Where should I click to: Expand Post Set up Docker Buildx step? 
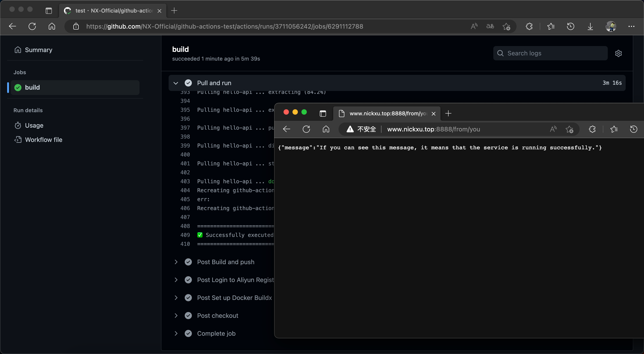pyautogui.click(x=176, y=297)
